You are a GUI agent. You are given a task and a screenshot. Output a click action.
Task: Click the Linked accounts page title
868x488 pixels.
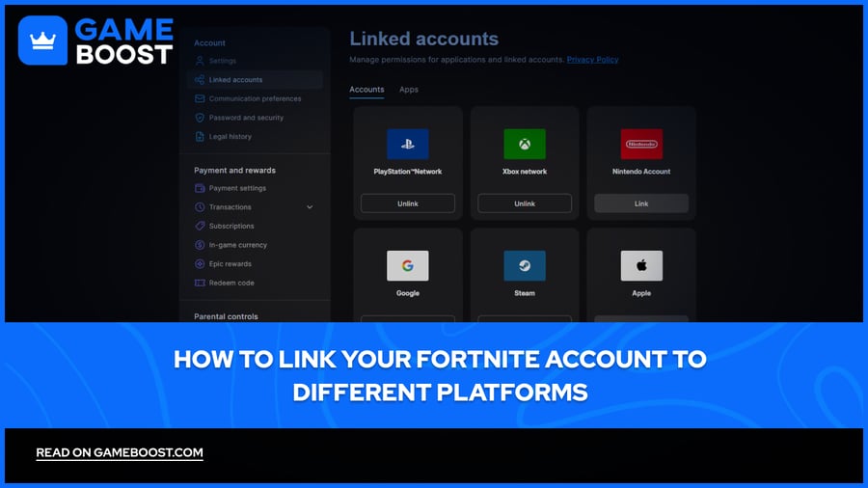[x=424, y=39]
